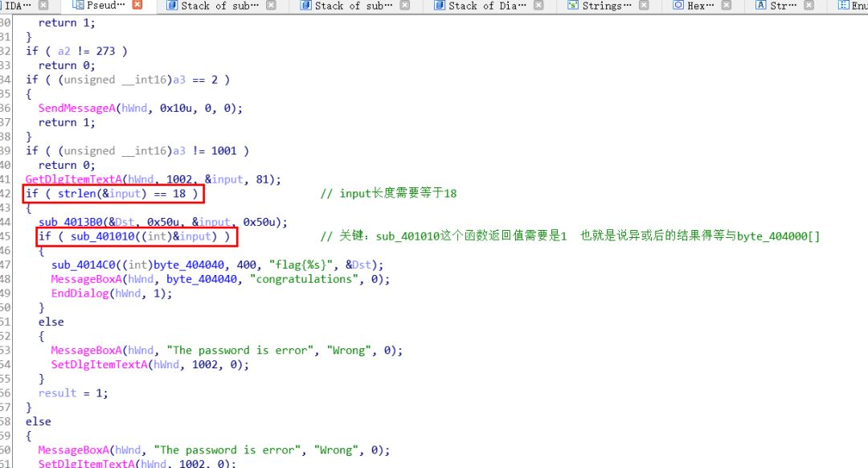Click the "flag{%s}" format string
Image resolution: width=868 pixels, height=468 pixels.
(x=303, y=265)
